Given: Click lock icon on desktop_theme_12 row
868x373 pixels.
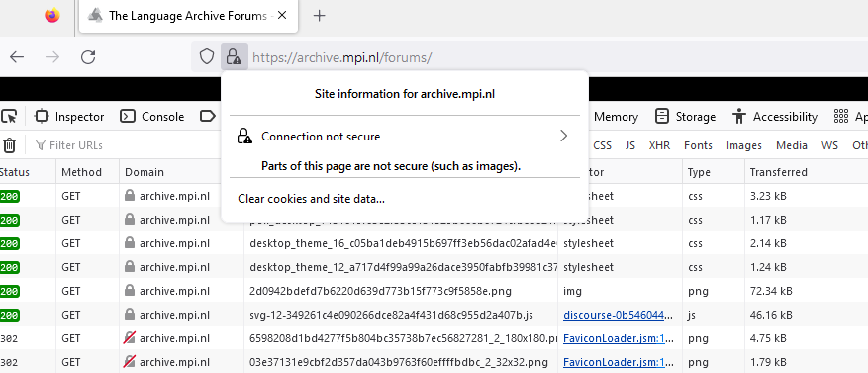Looking at the screenshot, I should [x=130, y=267].
